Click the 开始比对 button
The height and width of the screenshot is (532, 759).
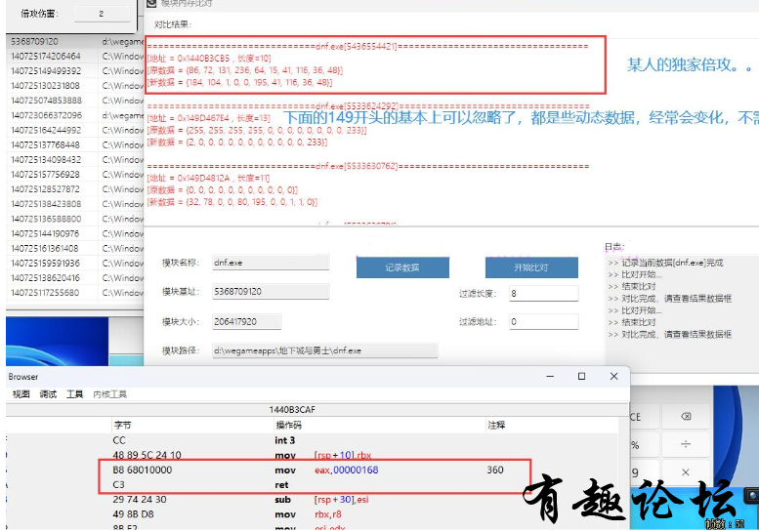point(531,267)
